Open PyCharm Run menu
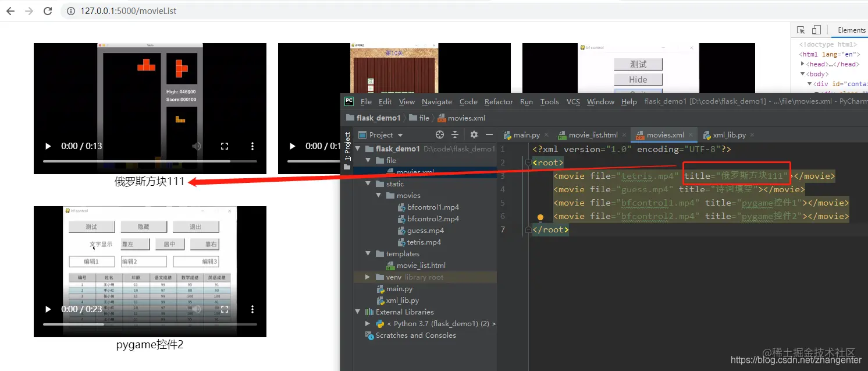This screenshot has width=868, height=371. 527,101
